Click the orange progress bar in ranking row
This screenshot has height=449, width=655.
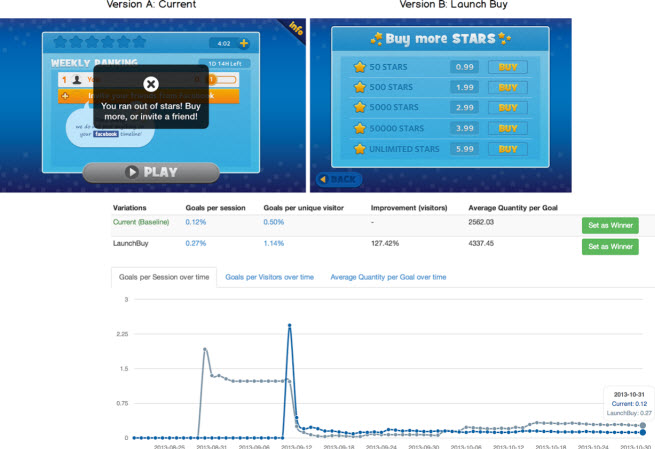(x=222, y=79)
